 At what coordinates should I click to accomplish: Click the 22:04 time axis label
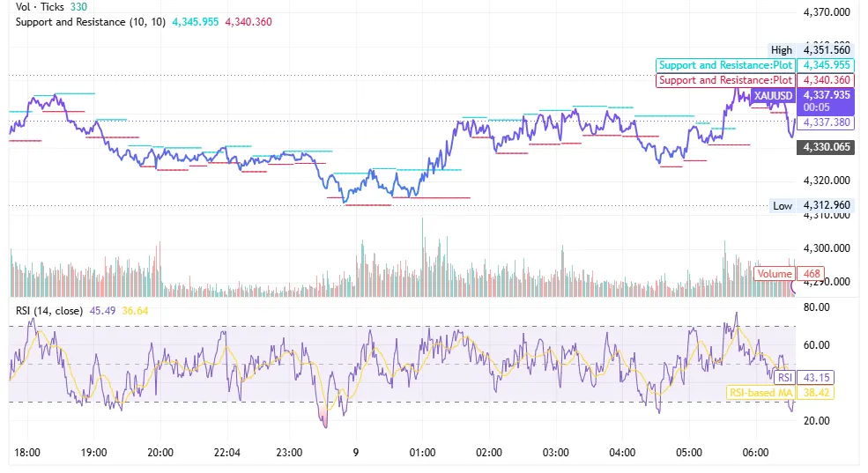(227, 453)
